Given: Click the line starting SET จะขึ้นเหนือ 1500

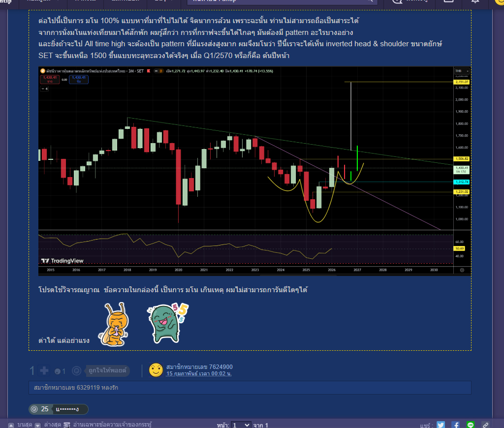Looking at the screenshot, I should tap(164, 56).
